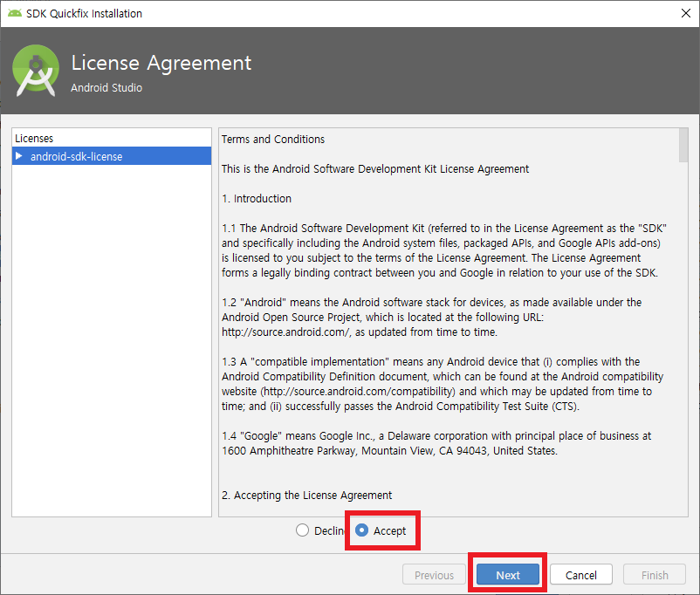The image size is (700, 595).
Task: Close the SDK Quickfix Installation dialog
Action: tap(686, 13)
